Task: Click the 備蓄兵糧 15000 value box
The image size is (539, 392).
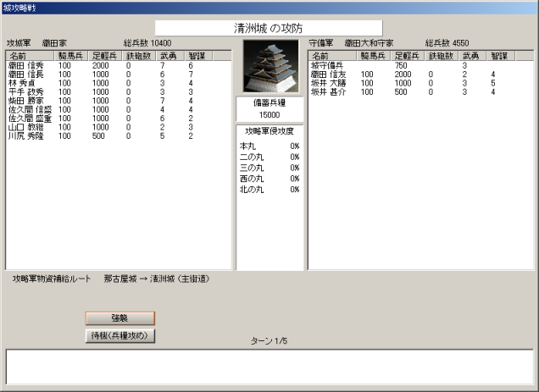Action: (x=268, y=114)
